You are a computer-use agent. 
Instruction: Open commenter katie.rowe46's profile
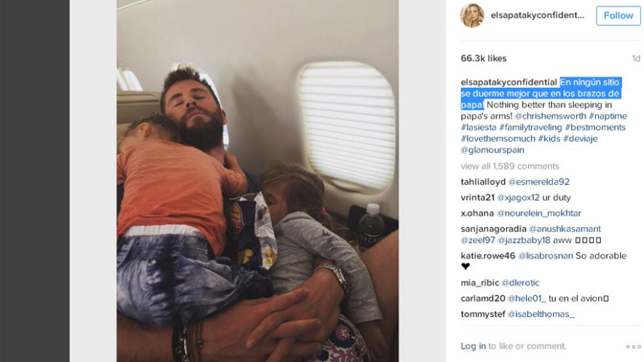click(488, 256)
